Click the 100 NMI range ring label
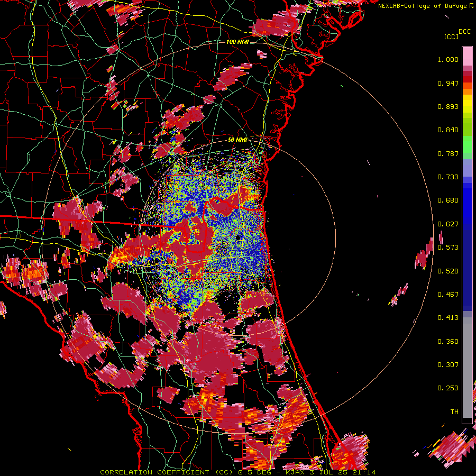 point(237,42)
